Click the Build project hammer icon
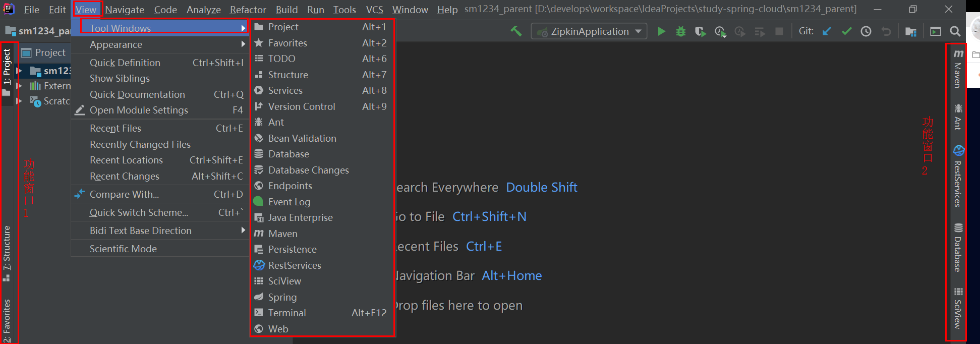The width and height of the screenshot is (980, 344). (515, 31)
